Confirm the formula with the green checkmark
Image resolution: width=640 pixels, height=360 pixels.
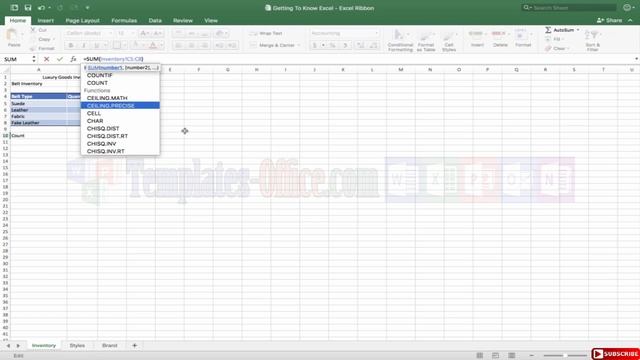tap(60, 59)
